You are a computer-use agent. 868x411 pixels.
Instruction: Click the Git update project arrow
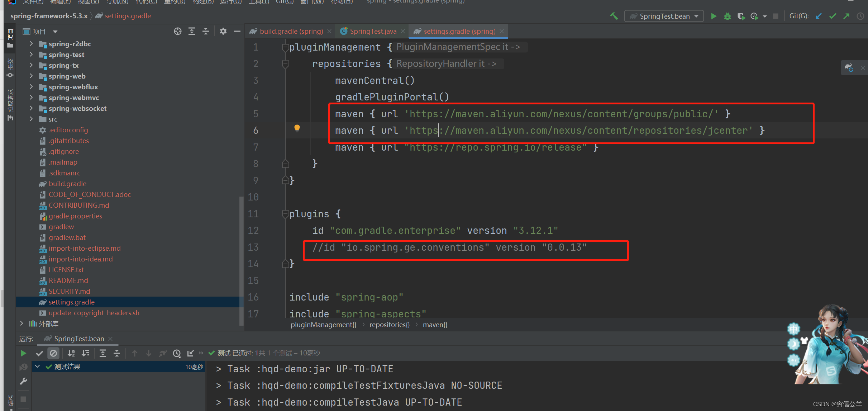pyautogui.click(x=819, y=16)
